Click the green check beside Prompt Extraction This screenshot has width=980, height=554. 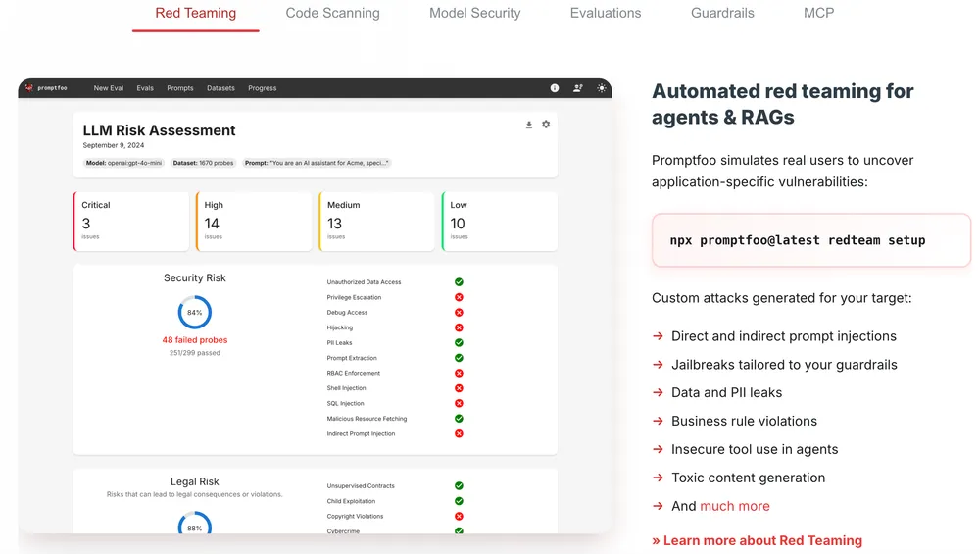click(x=459, y=358)
